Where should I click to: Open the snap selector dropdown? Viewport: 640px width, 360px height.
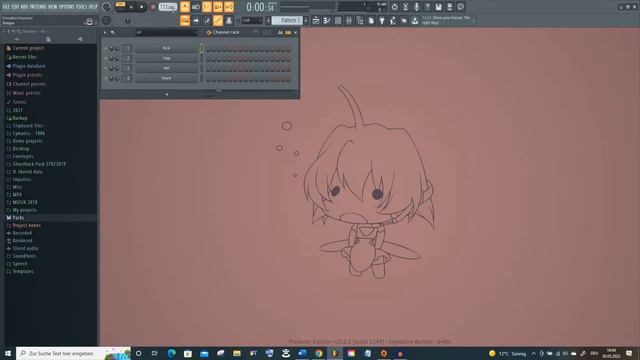tap(252, 20)
